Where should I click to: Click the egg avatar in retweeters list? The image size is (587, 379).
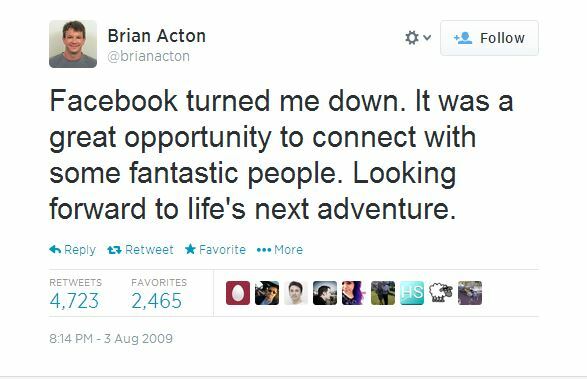[x=238, y=293]
